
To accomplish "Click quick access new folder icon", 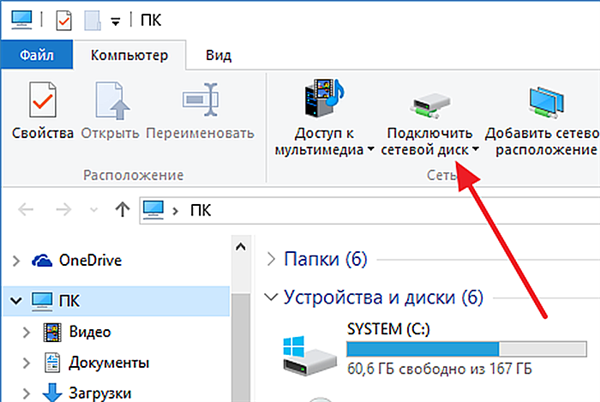I will coord(93,21).
